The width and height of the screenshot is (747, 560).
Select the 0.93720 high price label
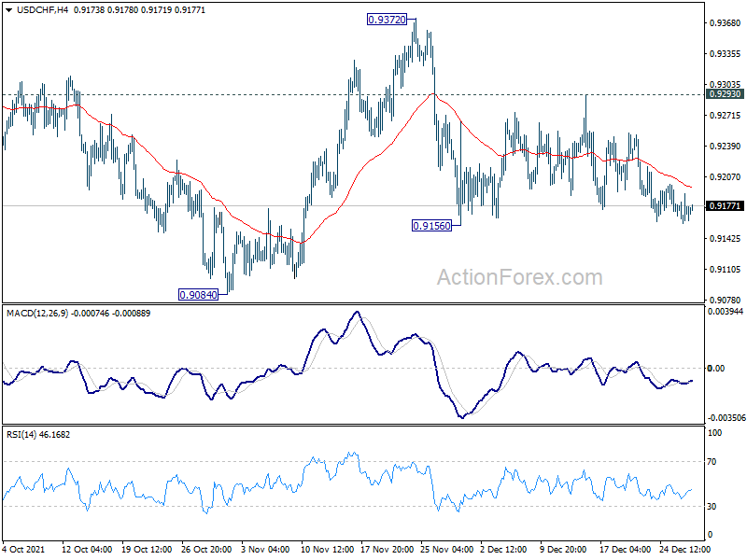[x=387, y=20]
